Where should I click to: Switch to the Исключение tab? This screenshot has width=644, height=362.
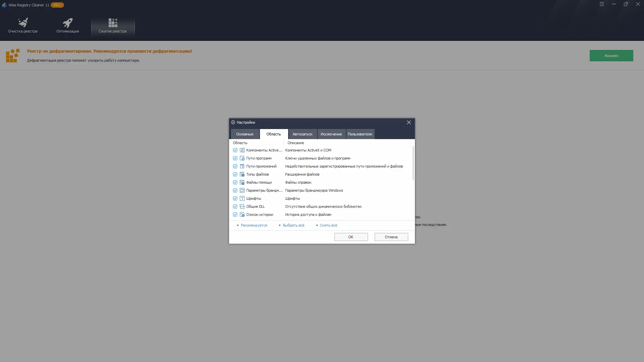tap(331, 134)
